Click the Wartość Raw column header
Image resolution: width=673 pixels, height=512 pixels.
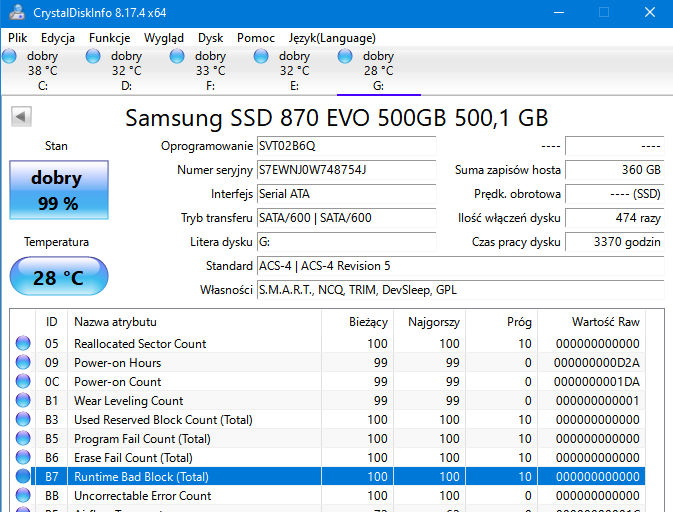point(591,322)
